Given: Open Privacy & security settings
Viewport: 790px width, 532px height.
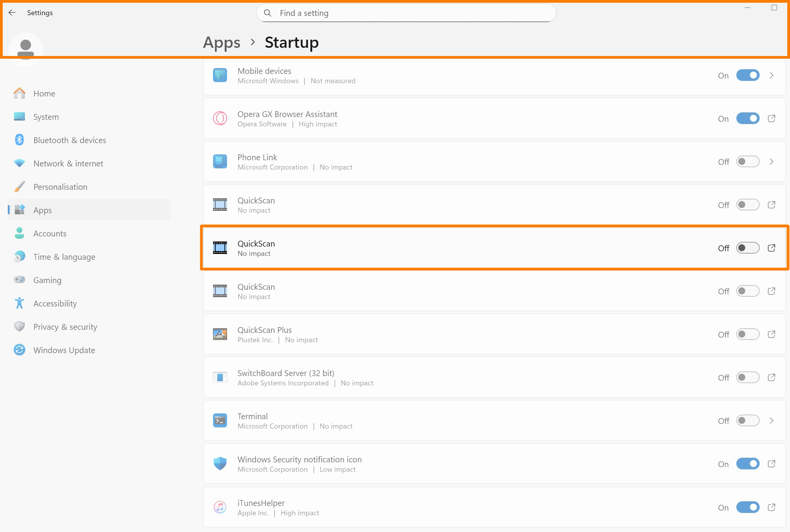Looking at the screenshot, I should click(x=89, y=327).
